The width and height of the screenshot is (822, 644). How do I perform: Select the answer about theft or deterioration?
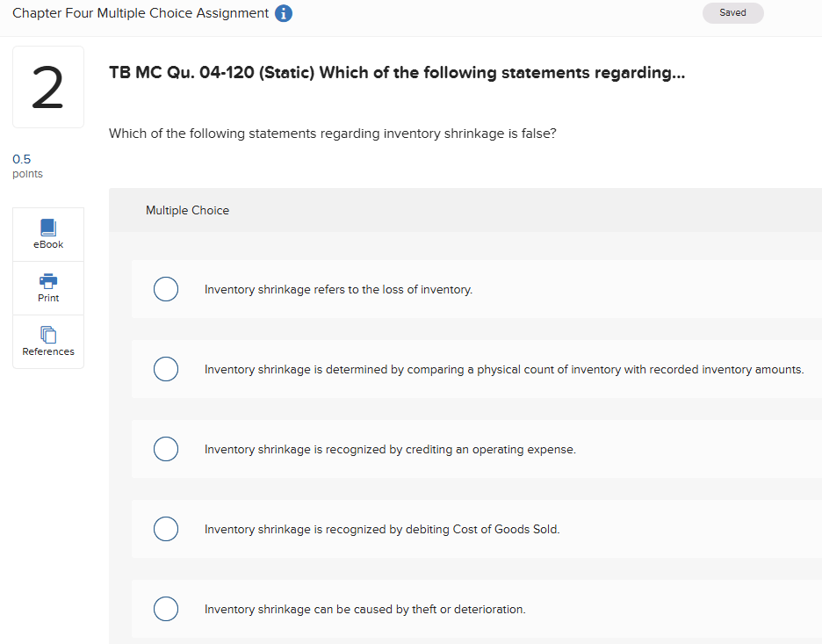(166, 608)
